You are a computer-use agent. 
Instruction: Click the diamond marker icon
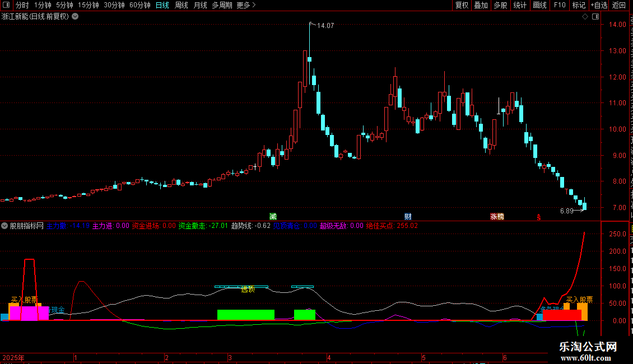[x=585, y=17]
